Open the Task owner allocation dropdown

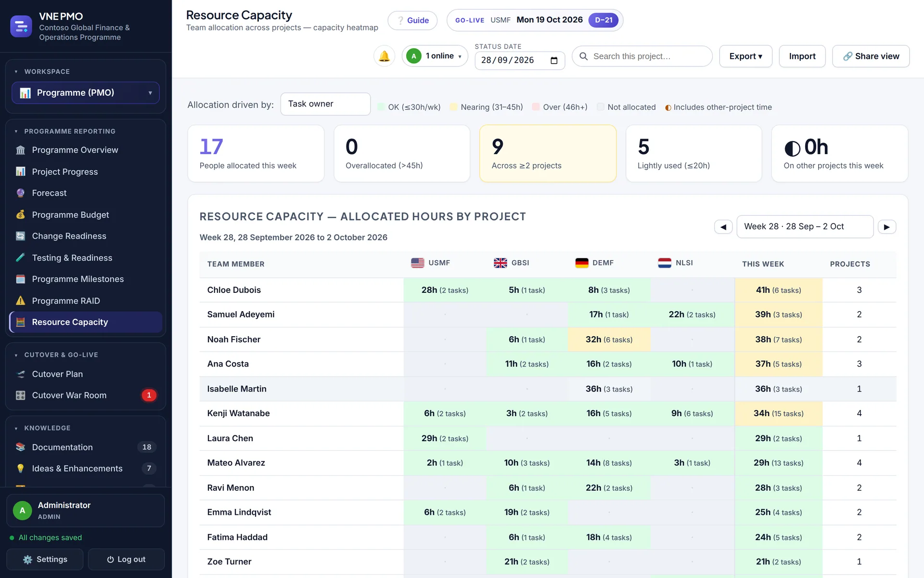tap(325, 104)
